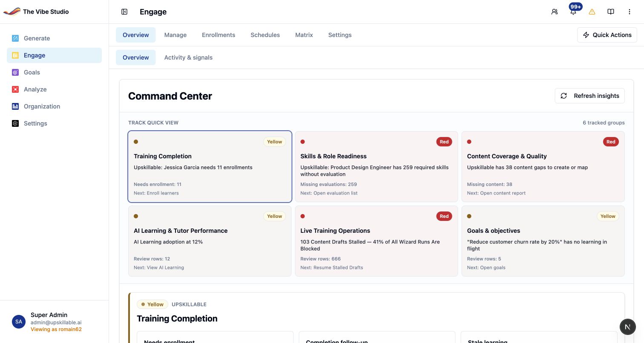This screenshot has height=343, width=644.
Task: Click the SA user avatar
Action: 19,322
